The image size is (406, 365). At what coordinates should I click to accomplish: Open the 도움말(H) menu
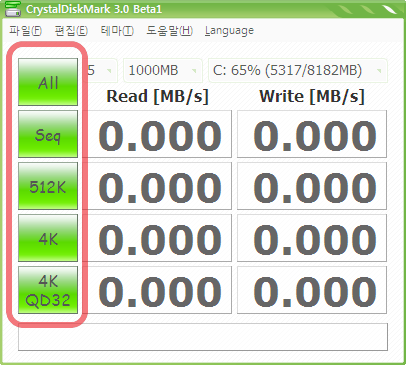point(169,31)
